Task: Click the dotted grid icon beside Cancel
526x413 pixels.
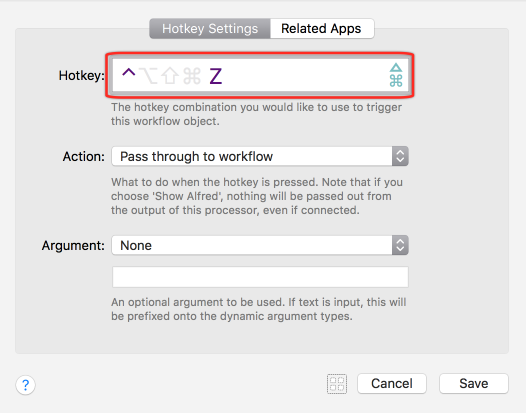Action: [337, 384]
